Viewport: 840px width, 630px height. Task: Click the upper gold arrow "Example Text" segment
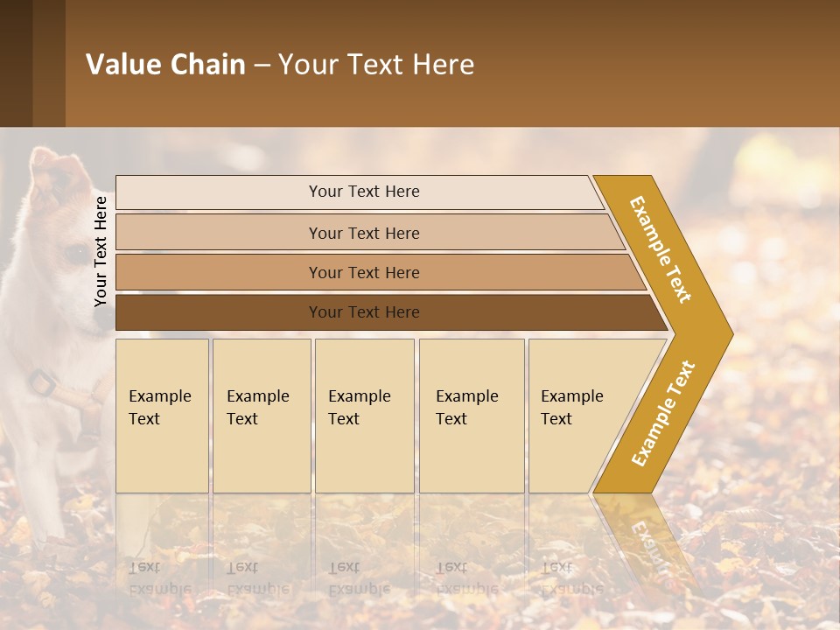pyautogui.click(x=661, y=249)
